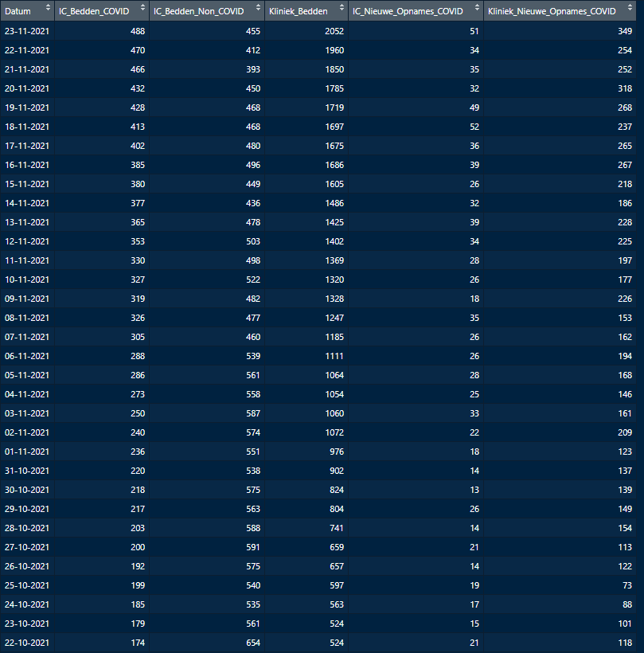
Task: Click Kliniek_Bedden value 1111
Action: (334, 357)
